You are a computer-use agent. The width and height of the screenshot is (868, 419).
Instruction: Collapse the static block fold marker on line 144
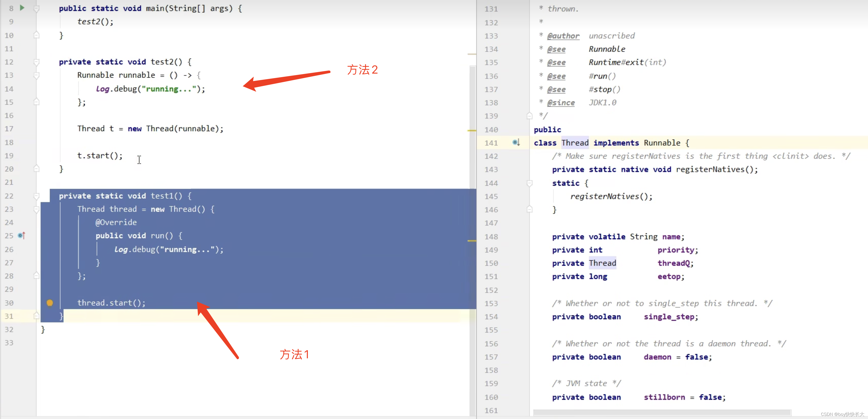pyautogui.click(x=529, y=183)
